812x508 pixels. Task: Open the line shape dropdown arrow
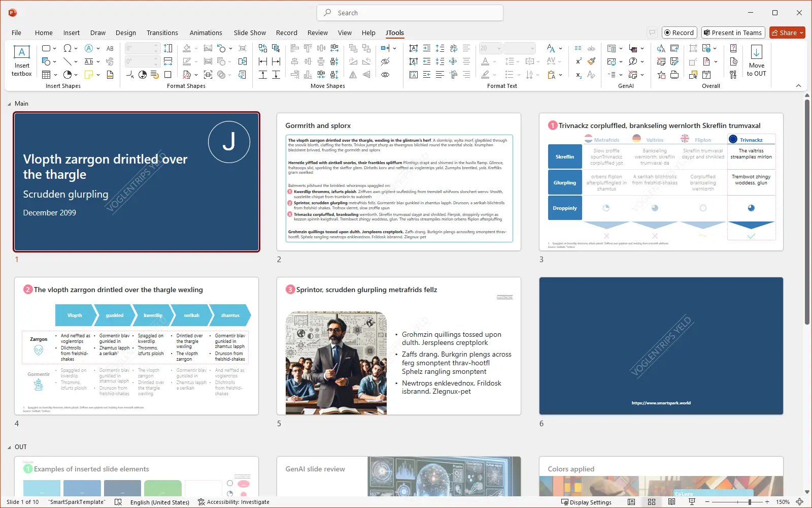[x=76, y=61]
